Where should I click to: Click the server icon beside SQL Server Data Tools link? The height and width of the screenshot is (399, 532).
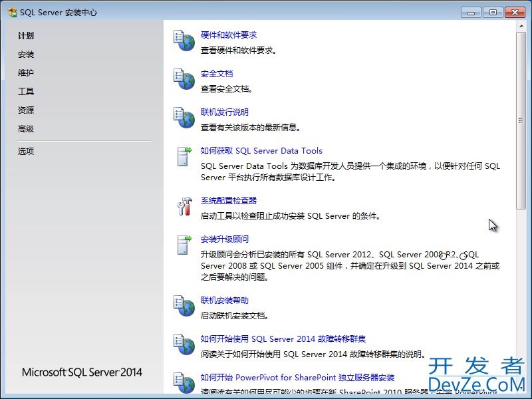tap(184, 156)
